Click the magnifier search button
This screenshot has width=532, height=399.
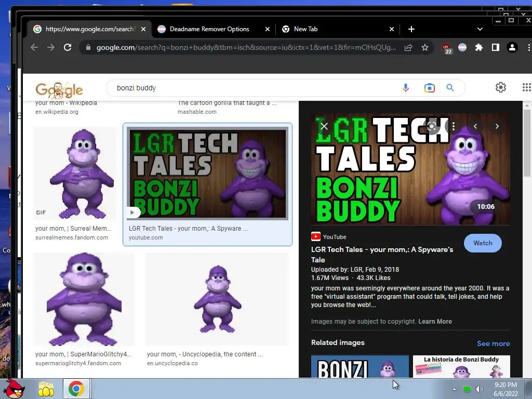tap(450, 88)
